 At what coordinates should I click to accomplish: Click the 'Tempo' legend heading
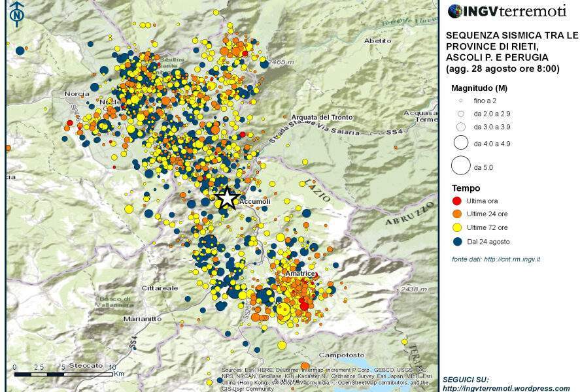[x=466, y=188]
